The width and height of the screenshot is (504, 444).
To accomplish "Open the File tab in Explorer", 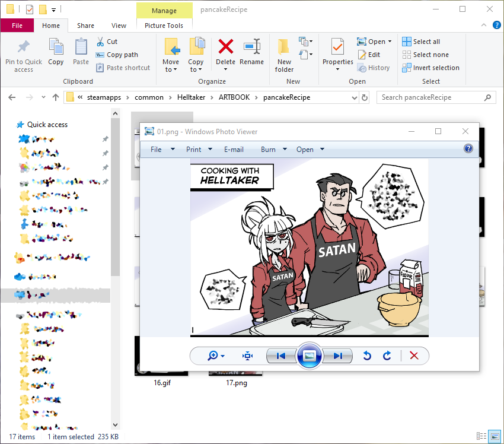I will [x=17, y=26].
